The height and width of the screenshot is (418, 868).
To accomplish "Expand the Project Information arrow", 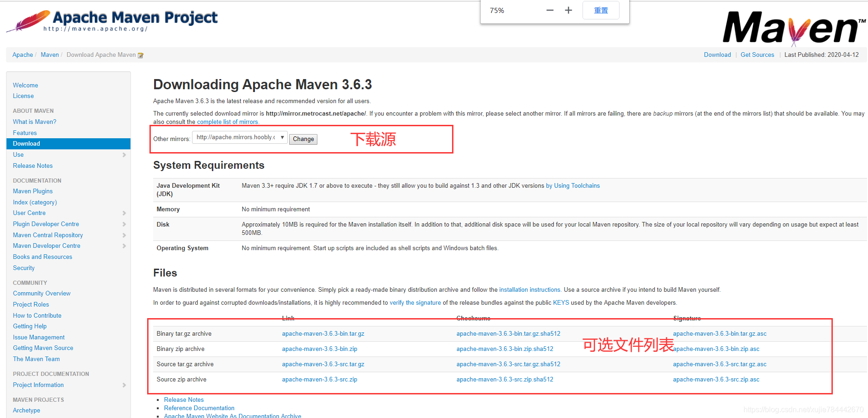I will pyautogui.click(x=124, y=385).
